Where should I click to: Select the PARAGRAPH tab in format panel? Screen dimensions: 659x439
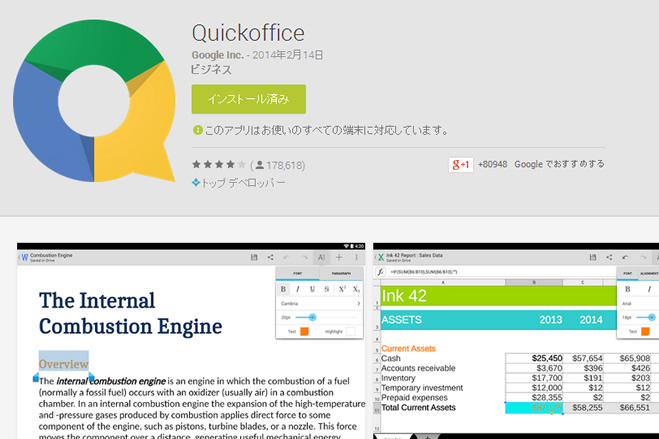click(341, 273)
